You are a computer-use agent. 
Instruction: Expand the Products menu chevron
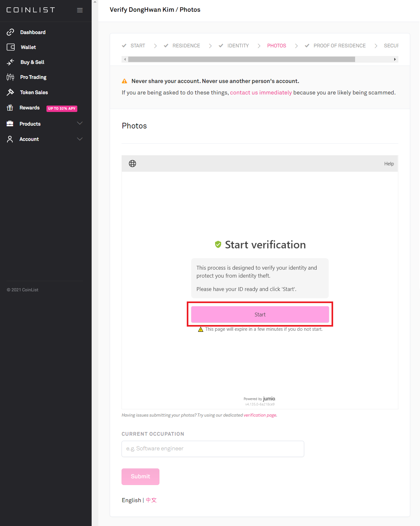pos(80,123)
